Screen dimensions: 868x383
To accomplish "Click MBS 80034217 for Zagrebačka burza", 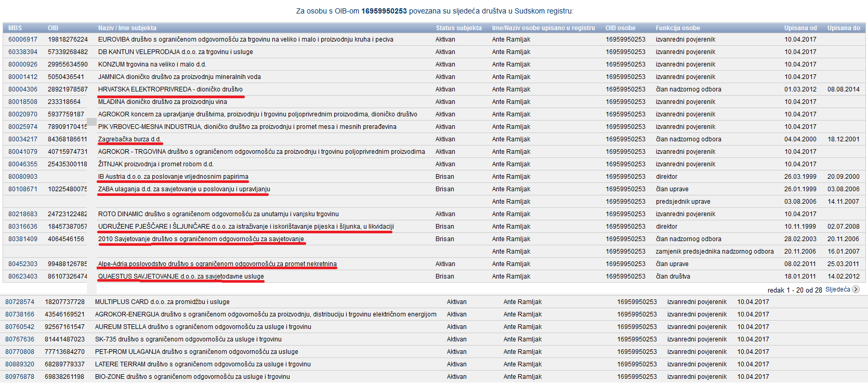I will [x=23, y=139].
